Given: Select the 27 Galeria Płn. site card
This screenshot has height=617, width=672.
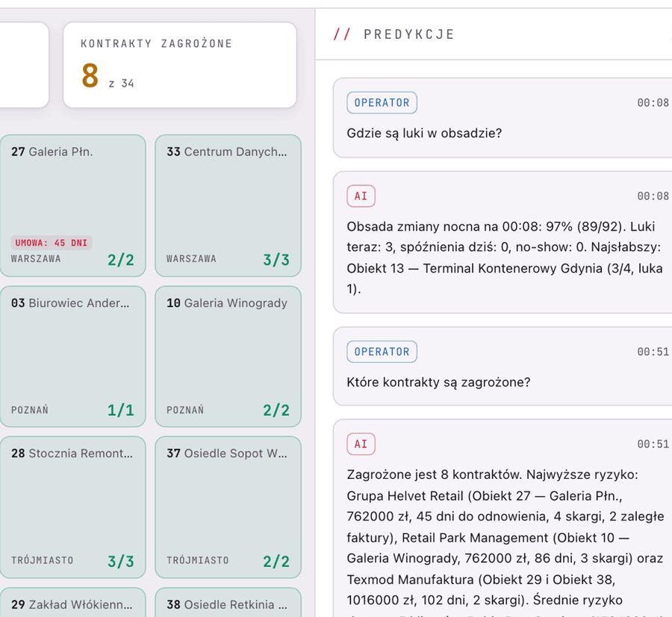Looking at the screenshot, I should click(x=72, y=206).
